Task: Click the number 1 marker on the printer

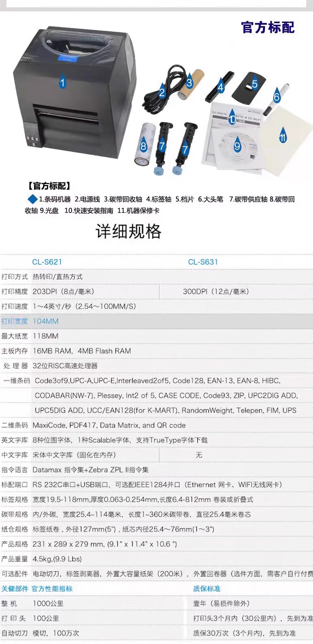Action: (x=62, y=81)
